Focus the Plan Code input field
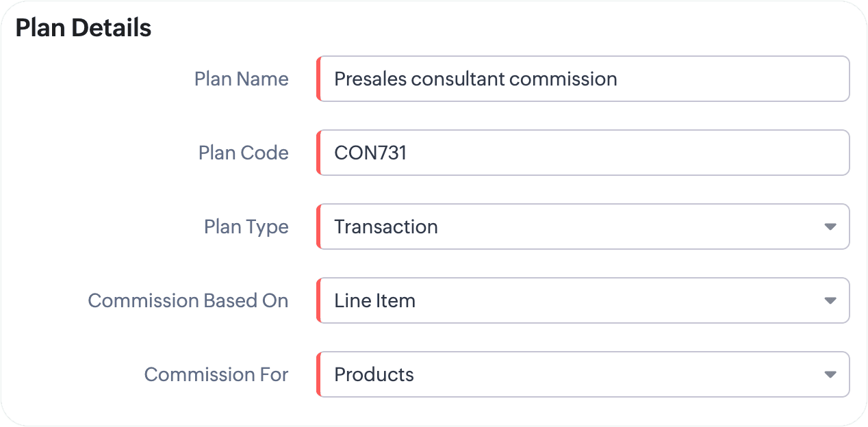This screenshot has width=868, height=427. pyautogui.click(x=583, y=153)
